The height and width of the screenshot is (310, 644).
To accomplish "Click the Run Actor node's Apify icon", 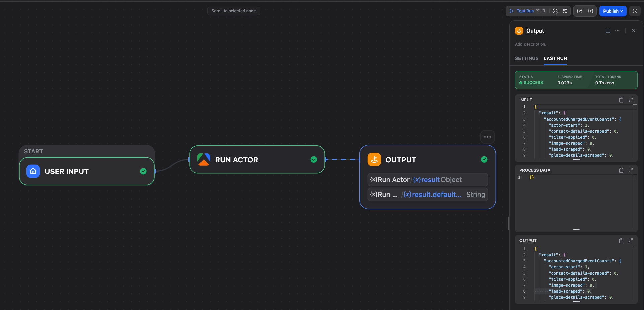I will pyautogui.click(x=204, y=160).
